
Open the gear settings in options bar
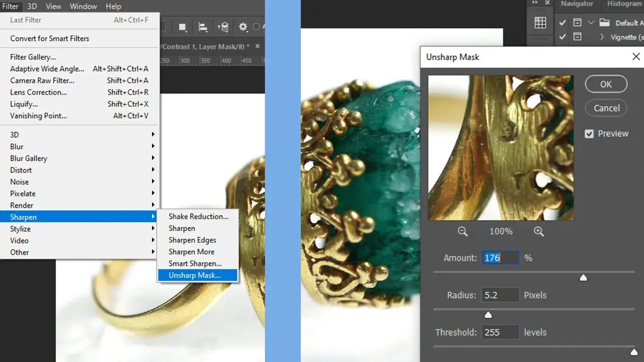(243, 27)
